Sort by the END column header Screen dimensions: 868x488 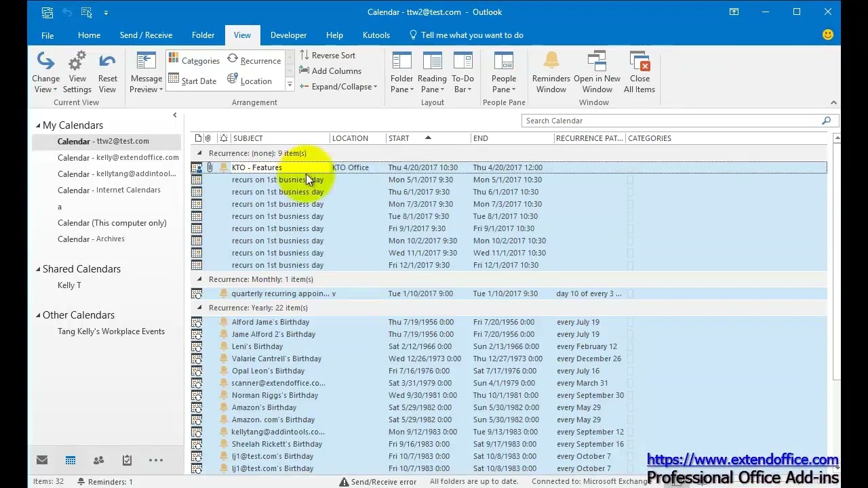tap(512, 138)
